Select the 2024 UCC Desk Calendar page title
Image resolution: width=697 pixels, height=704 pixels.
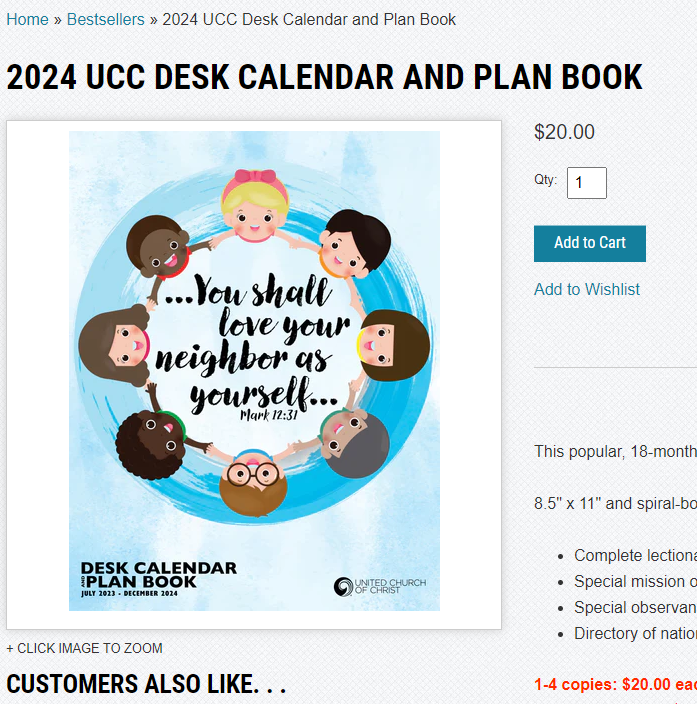324,77
